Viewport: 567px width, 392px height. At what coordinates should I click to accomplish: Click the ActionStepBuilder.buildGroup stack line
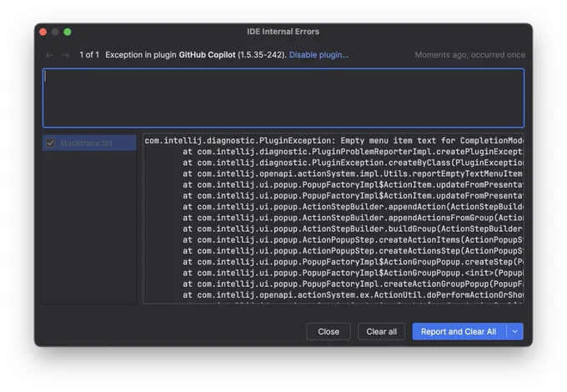click(x=353, y=229)
